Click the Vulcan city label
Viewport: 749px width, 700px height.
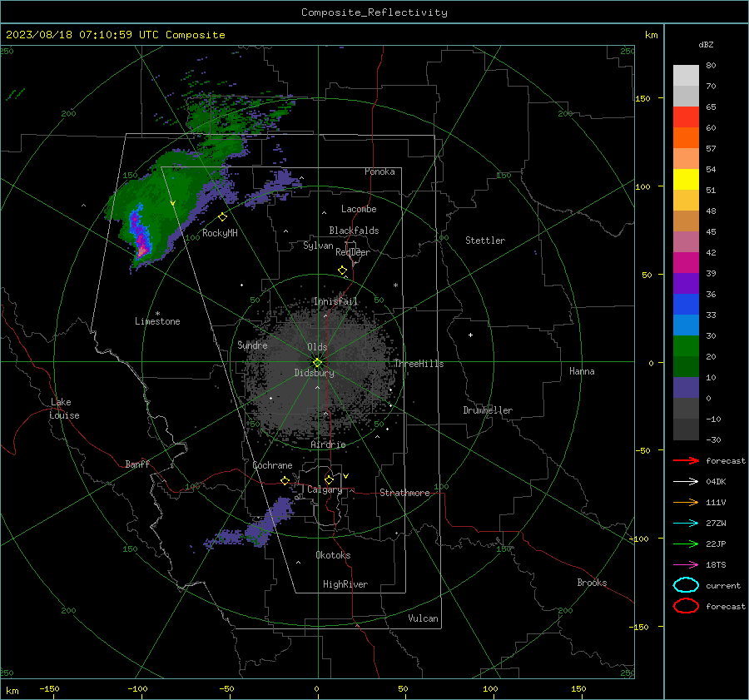click(x=423, y=618)
